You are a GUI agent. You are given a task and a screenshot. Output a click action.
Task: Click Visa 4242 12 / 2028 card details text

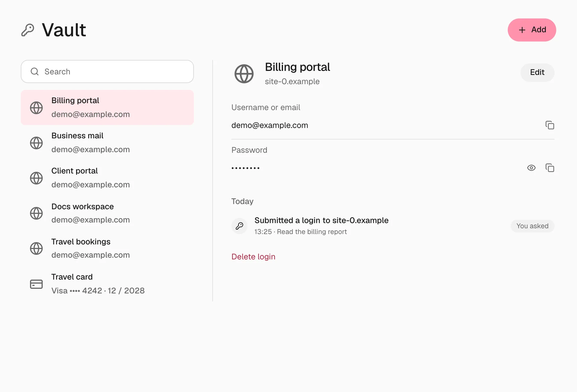pyautogui.click(x=98, y=291)
